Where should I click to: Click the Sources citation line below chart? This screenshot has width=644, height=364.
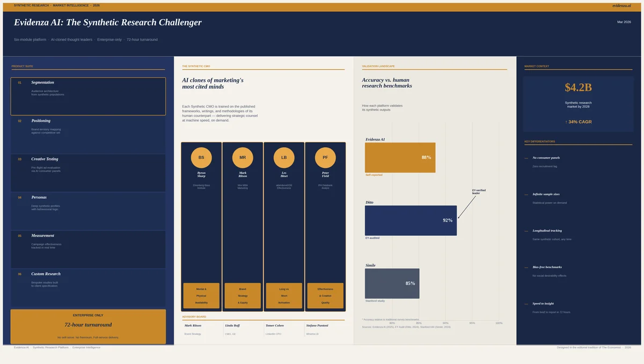click(406, 326)
